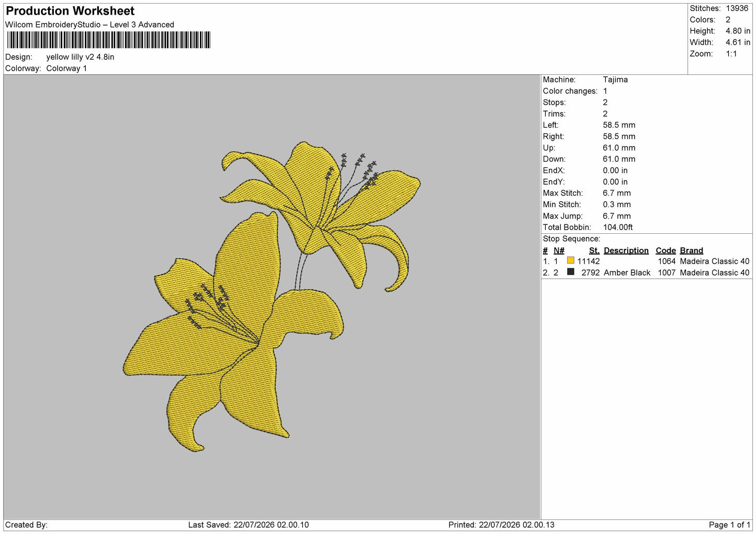This screenshot has height=534, width=756.
Task: Click stitch count 11142 in stop sequence
Action: [588, 262]
